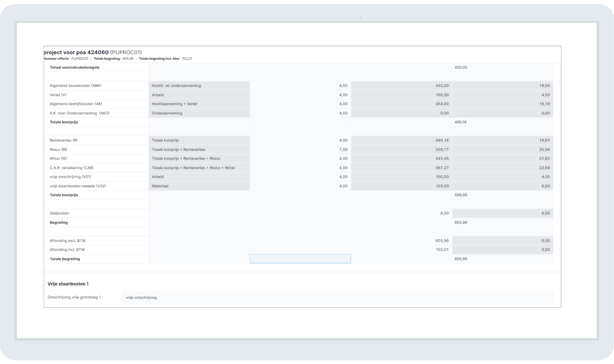Click the 509,77 amount in Risico row

(442, 150)
